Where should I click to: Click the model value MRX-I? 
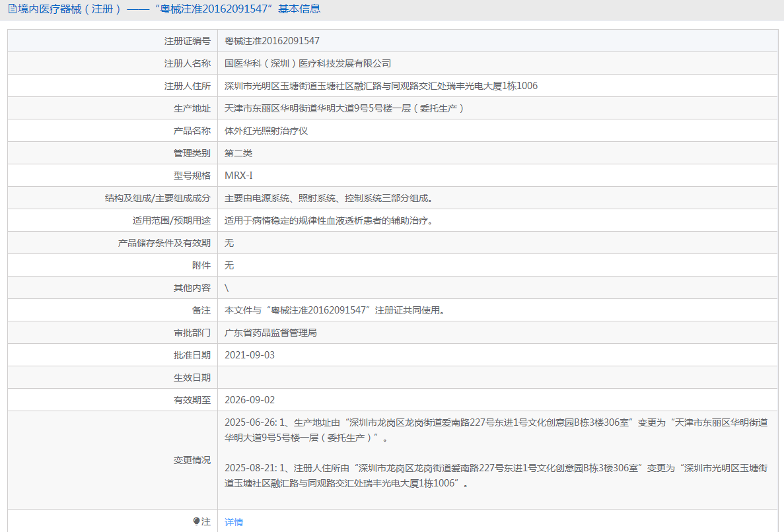point(238,176)
